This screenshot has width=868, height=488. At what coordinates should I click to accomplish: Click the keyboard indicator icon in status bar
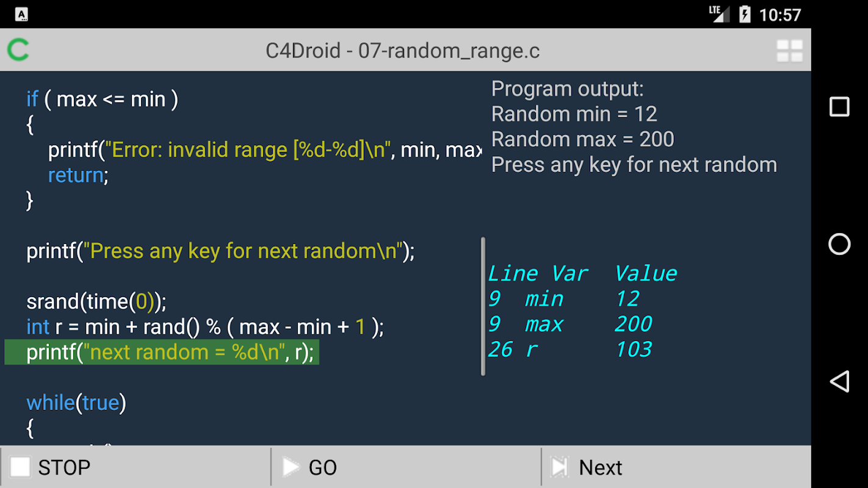pyautogui.click(x=22, y=15)
